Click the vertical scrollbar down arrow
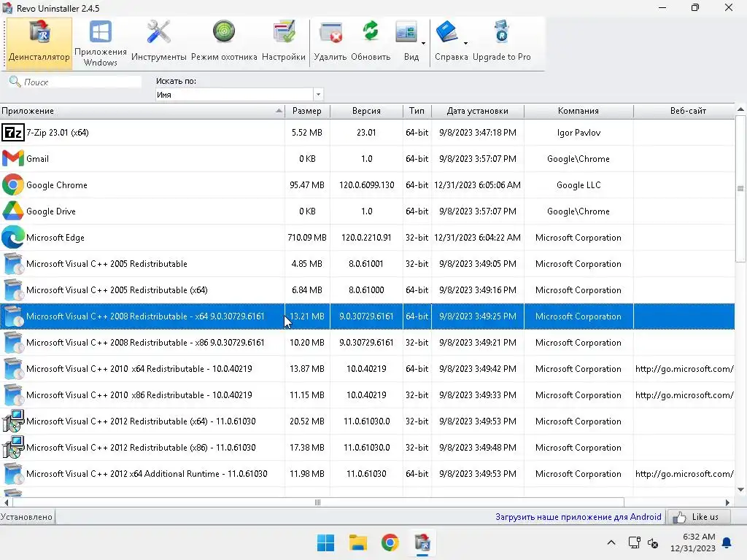Screen dimensions: 747x560 (740, 490)
